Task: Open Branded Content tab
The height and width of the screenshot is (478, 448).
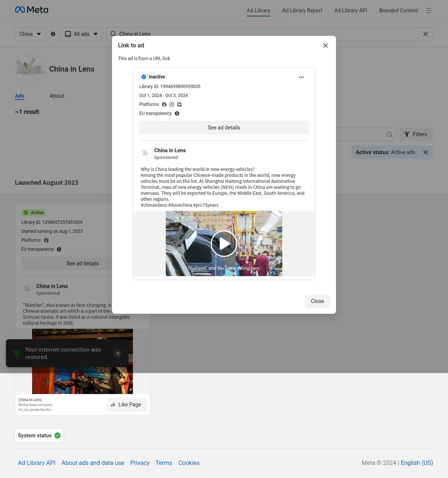Action: [x=399, y=10]
